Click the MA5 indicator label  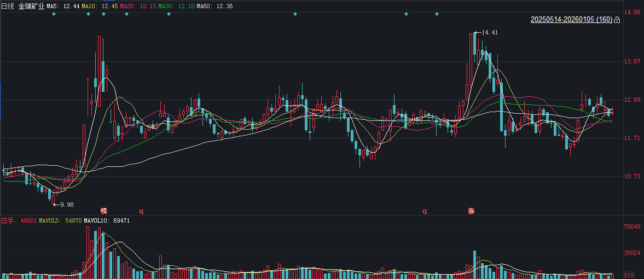click(53, 5)
